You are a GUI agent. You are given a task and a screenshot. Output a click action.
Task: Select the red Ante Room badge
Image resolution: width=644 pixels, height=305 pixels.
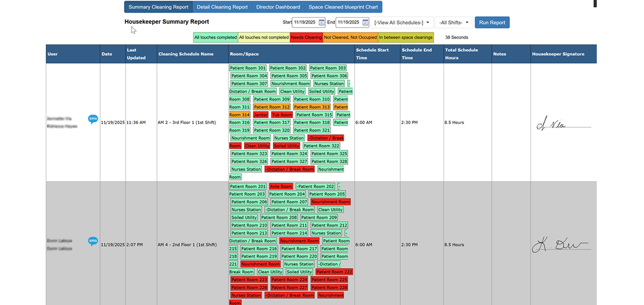tap(281, 186)
